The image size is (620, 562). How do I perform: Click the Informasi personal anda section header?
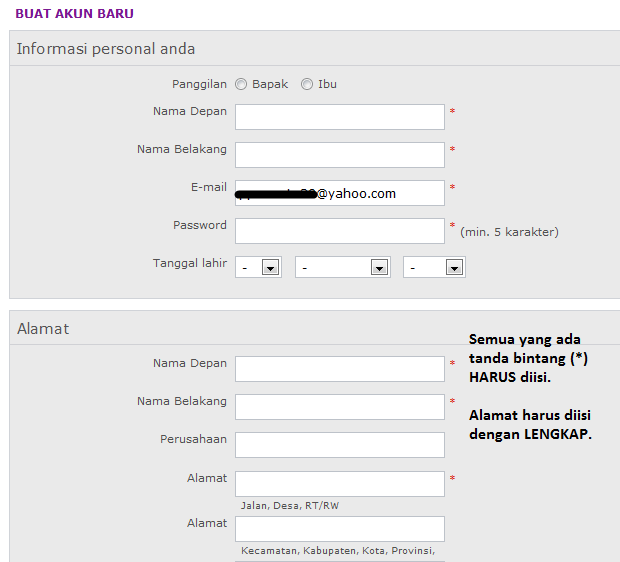tap(106, 48)
